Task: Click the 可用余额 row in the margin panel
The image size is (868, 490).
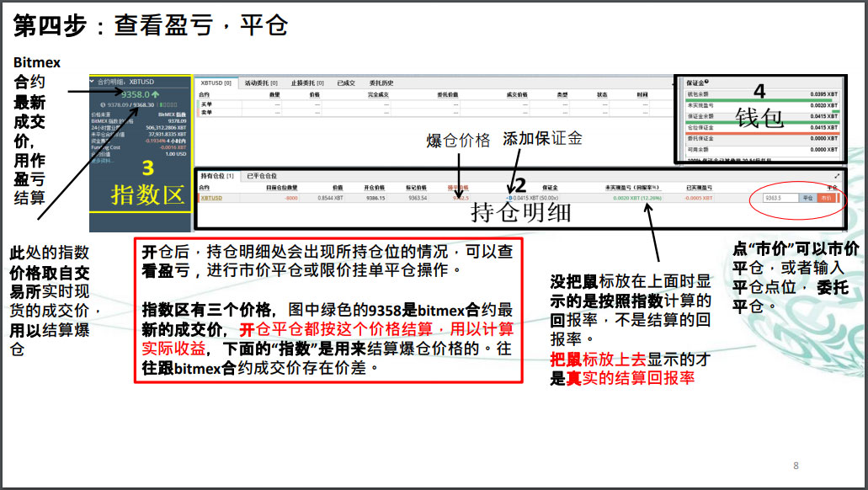Action: tap(762, 150)
